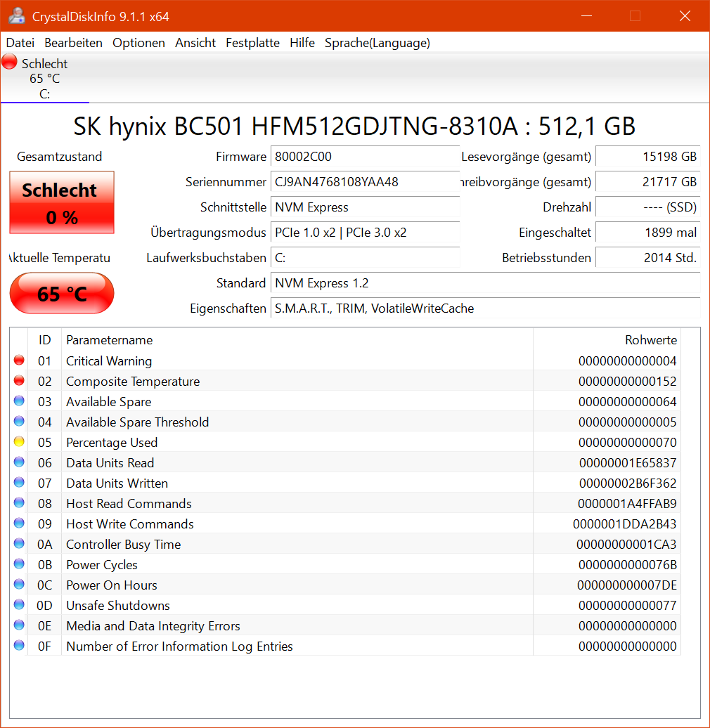Click the blue status dot for Data Units Read

(x=19, y=462)
